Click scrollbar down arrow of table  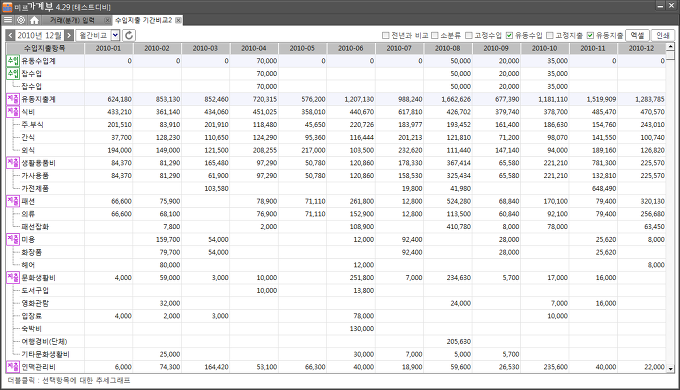(x=670, y=369)
